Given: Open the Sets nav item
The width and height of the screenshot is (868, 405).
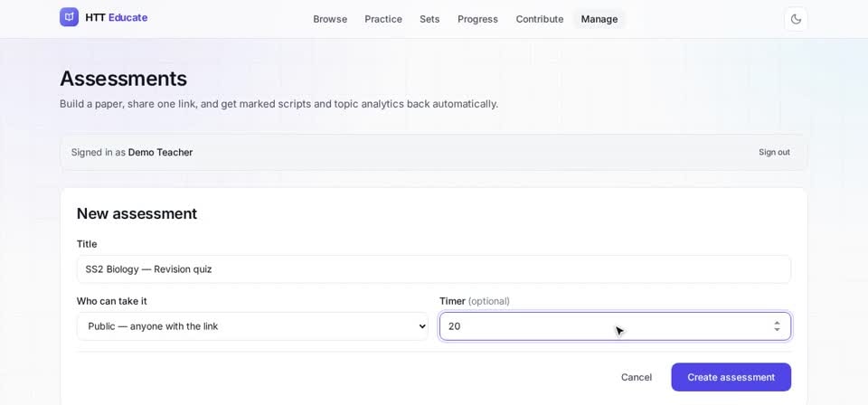Looking at the screenshot, I should pos(429,19).
